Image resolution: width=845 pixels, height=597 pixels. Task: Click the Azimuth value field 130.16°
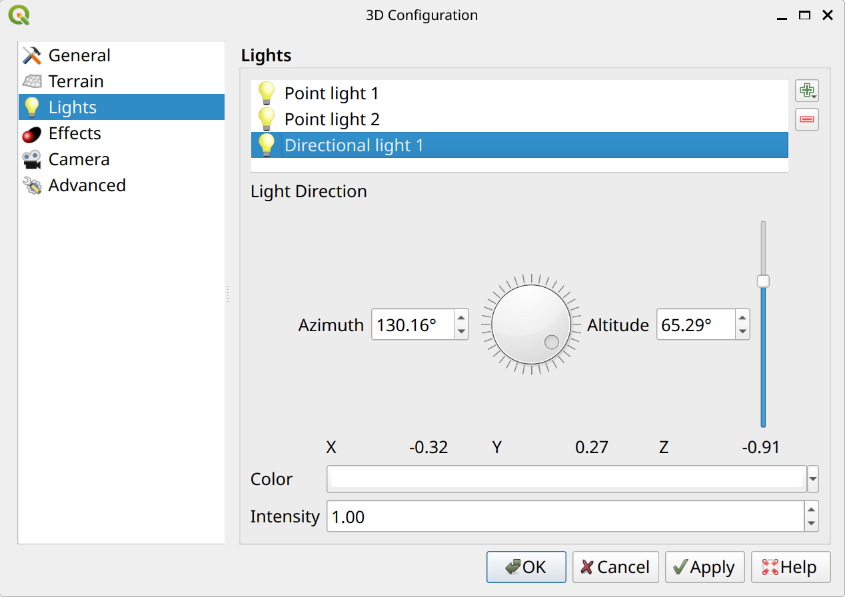pyautogui.click(x=413, y=324)
